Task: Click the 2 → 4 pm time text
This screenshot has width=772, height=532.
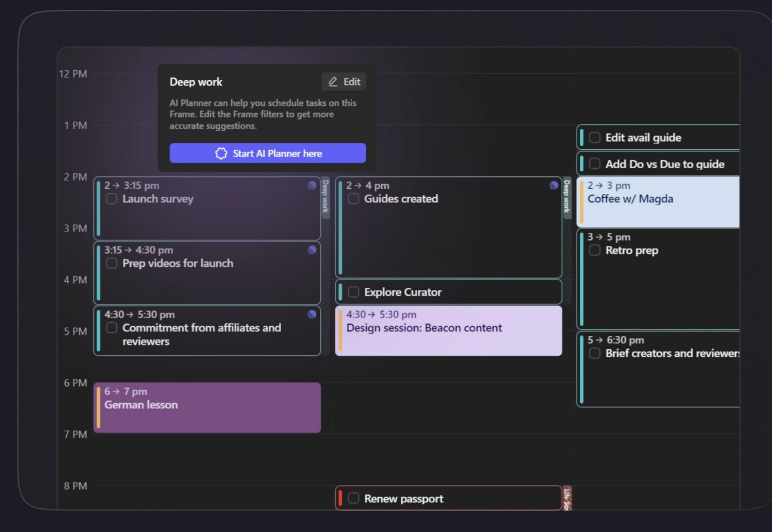Action: (x=368, y=186)
